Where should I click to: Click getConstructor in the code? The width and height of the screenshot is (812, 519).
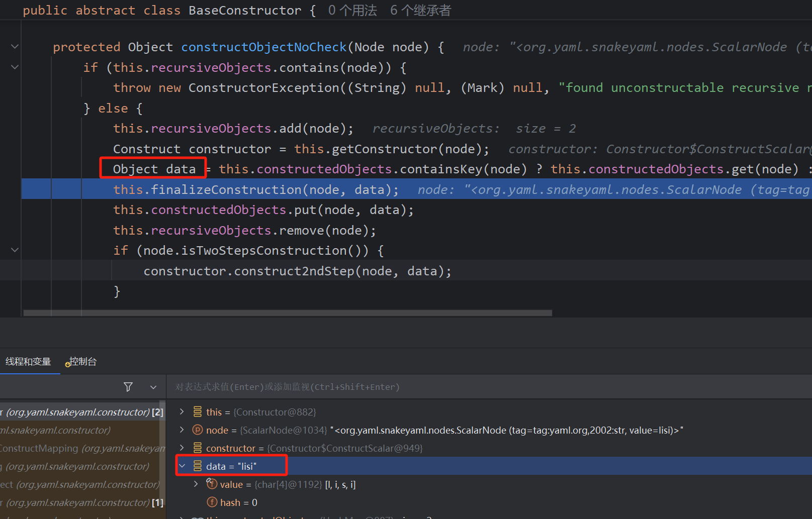click(385, 149)
